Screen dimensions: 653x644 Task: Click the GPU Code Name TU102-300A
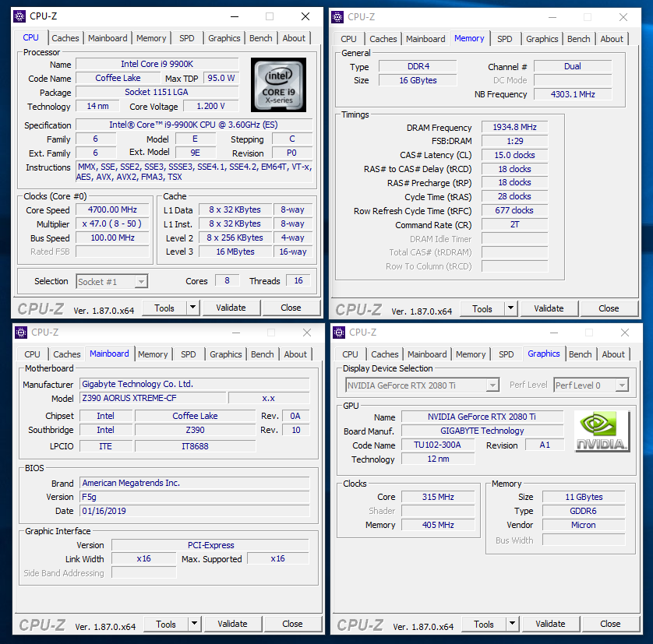tap(438, 445)
